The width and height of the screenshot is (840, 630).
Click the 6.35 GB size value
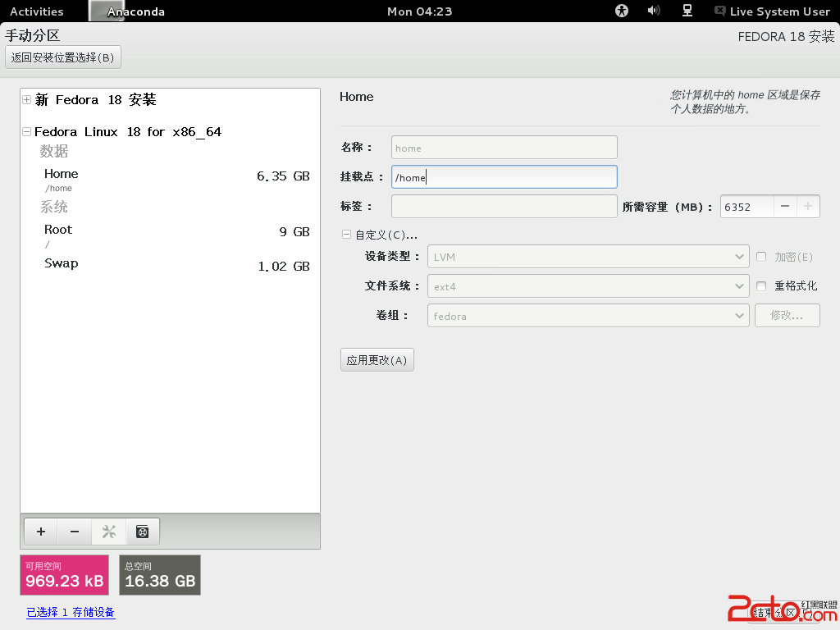[x=283, y=176]
